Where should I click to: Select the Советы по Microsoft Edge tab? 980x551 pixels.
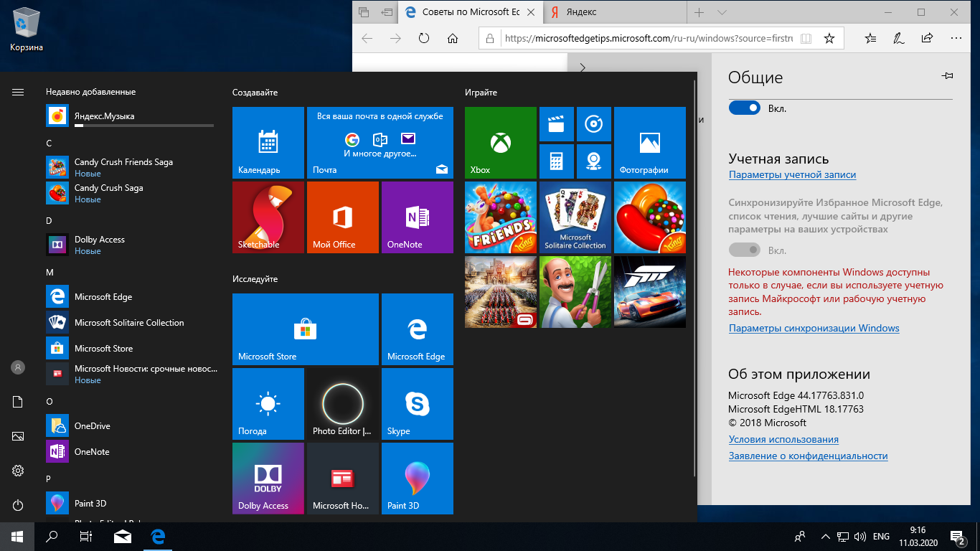(x=470, y=12)
